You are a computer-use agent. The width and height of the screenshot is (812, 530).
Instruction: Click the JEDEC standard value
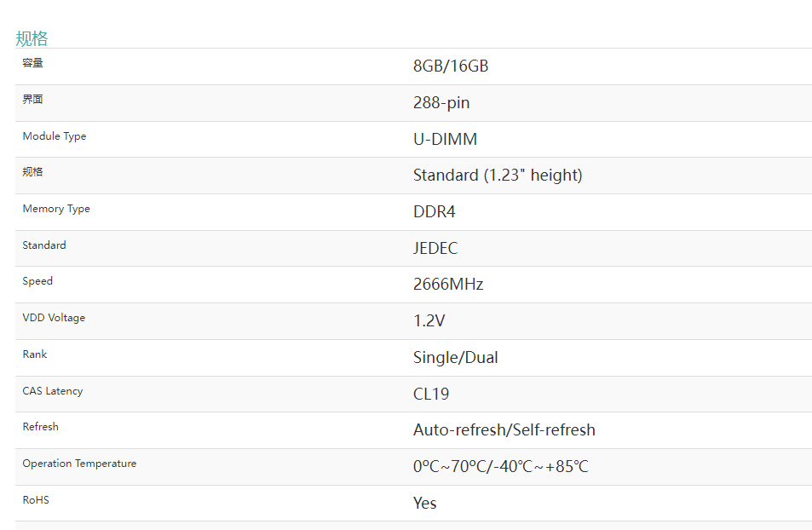(435, 248)
